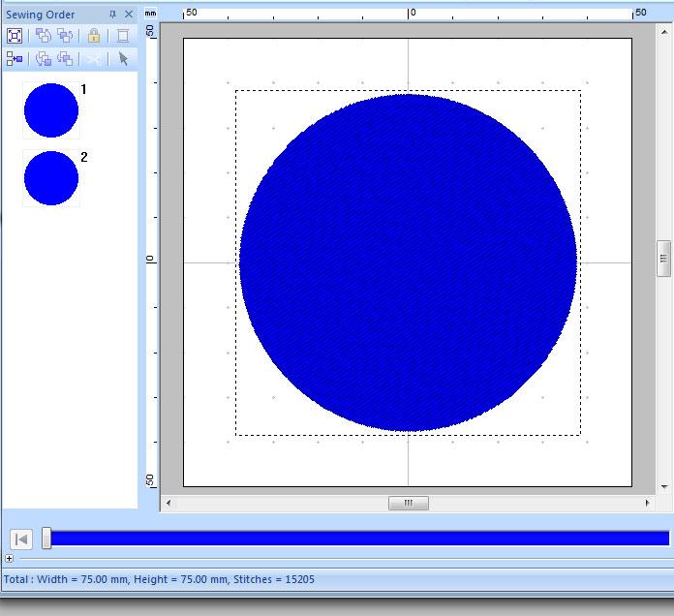Rewind stitch simulator to start

pos(21,539)
